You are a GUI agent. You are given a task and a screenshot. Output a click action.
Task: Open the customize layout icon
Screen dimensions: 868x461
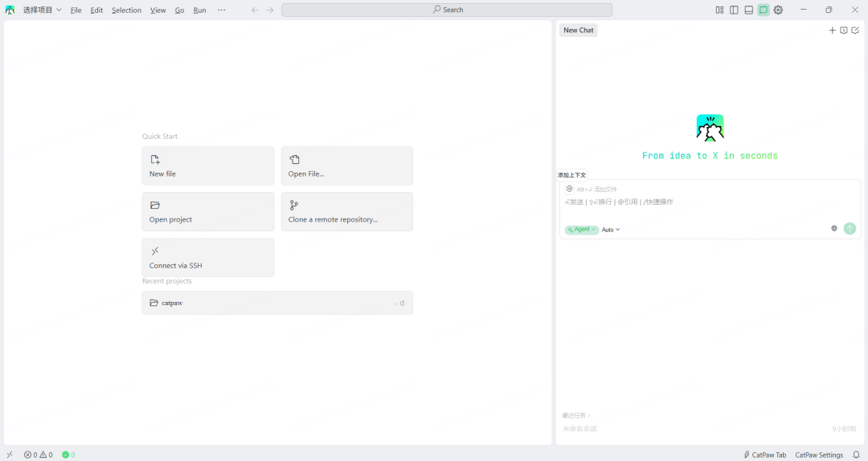coord(719,10)
